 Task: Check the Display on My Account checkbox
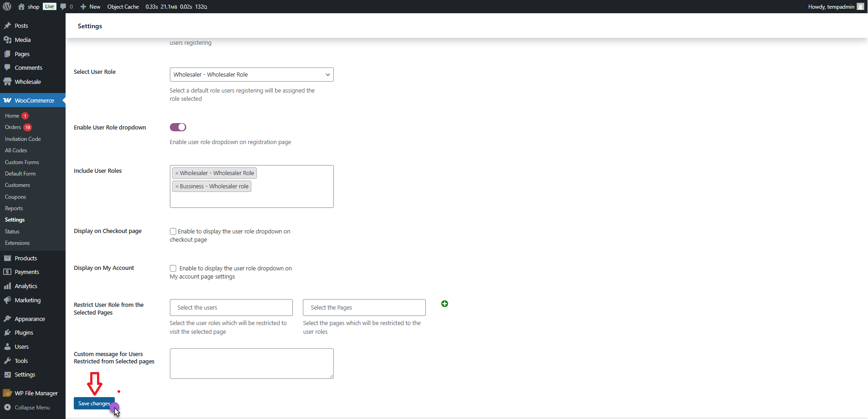pos(173,268)
